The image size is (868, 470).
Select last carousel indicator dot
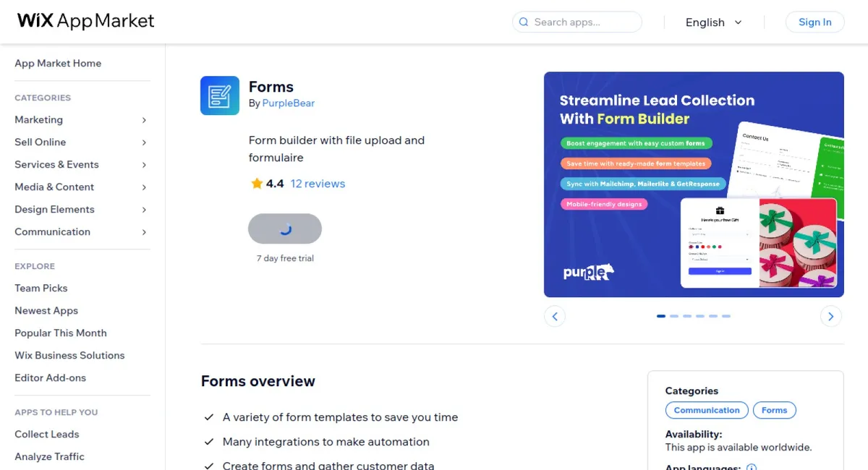tap(726, 316)
